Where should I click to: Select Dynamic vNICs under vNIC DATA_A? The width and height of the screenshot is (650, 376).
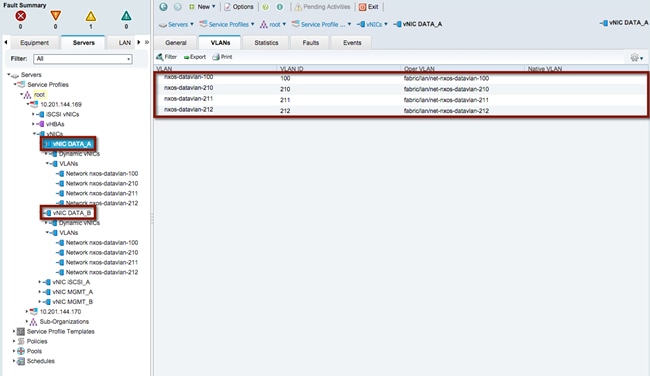click(x=79, y=154)
